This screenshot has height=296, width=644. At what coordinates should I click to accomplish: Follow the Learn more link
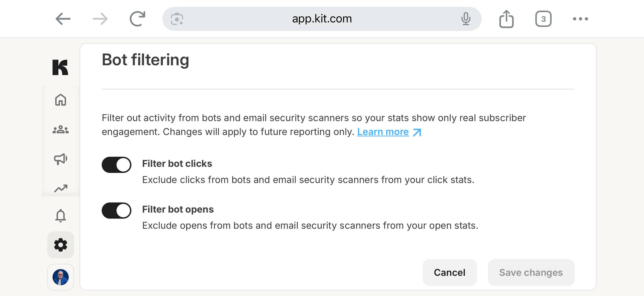(389, 132)
